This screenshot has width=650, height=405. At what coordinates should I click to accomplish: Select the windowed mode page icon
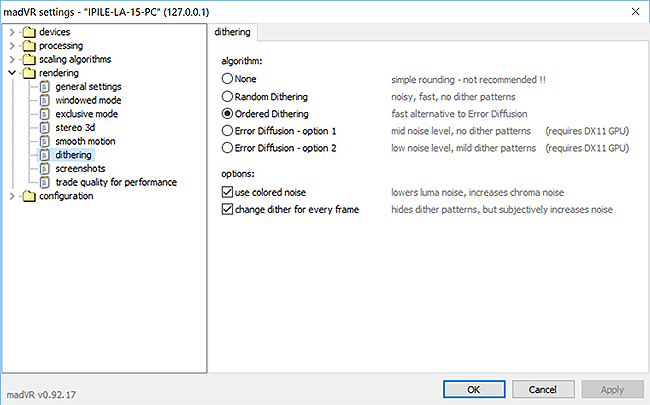tap(45, 100)
